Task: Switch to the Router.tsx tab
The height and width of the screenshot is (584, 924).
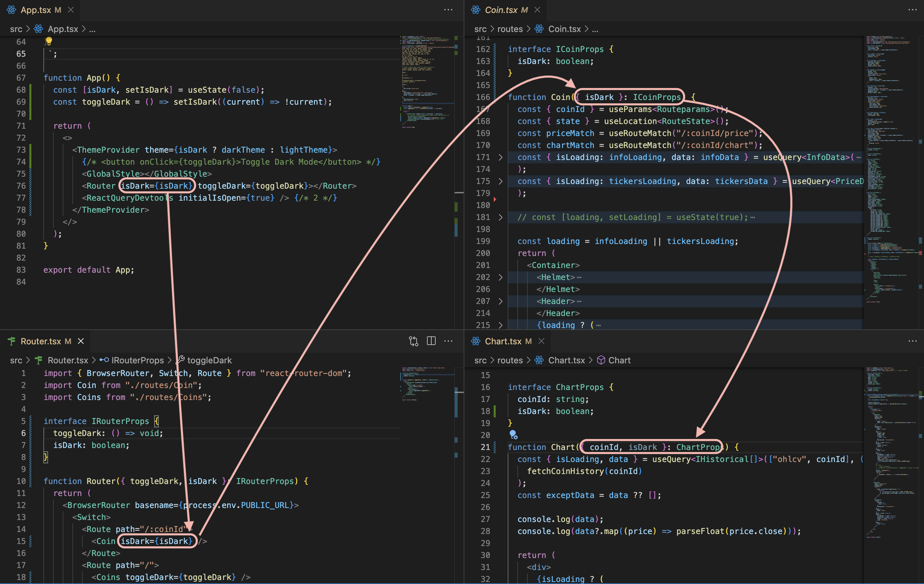Action: coord(40,341)
